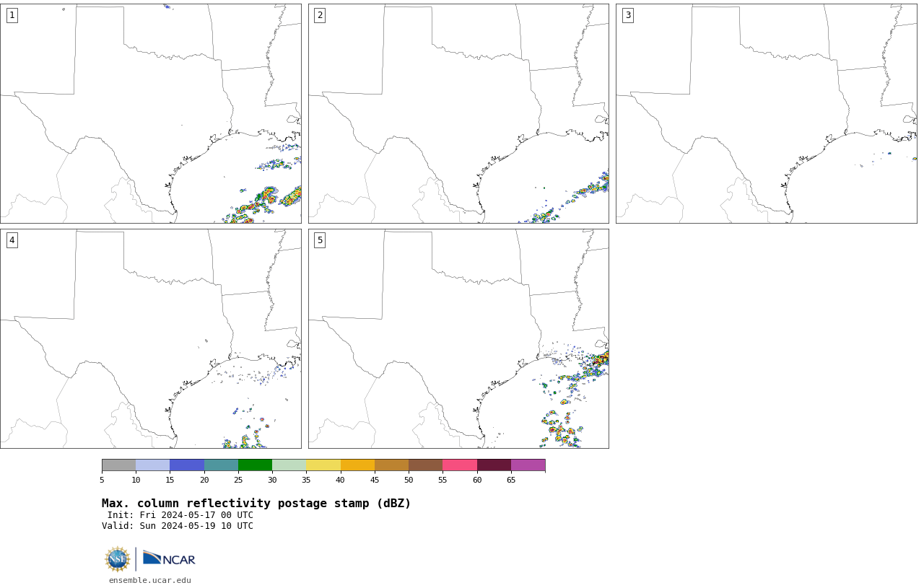Viewport: 924px width, 588px height.
Task: Select the teal 20-25 dBZ swatch
Action: [x=221, y=465]
